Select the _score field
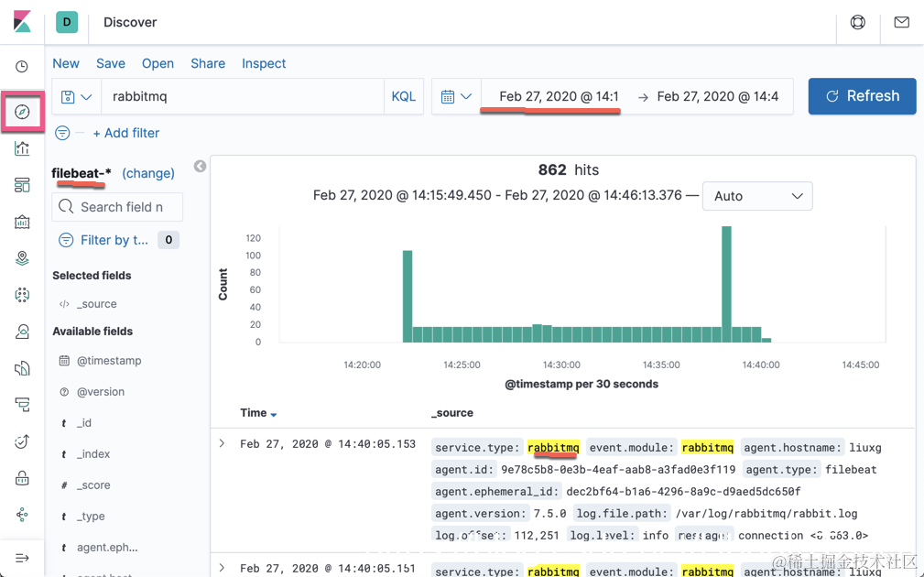Viewport: 924px width, 577px height. coord(93,485)
